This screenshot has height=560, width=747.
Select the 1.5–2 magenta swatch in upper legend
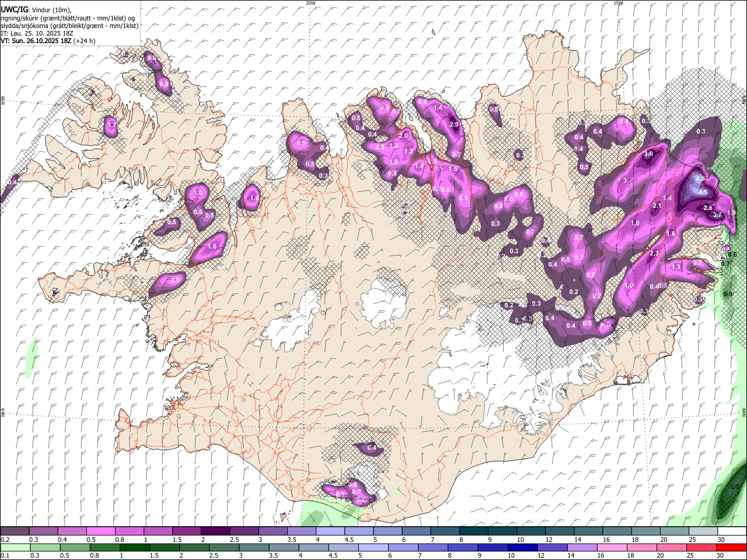tap(187, 531)
